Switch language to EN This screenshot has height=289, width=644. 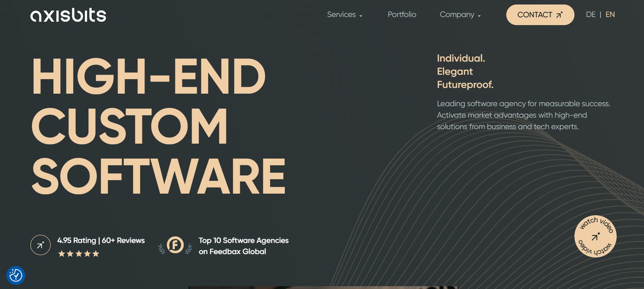point(610,15)
